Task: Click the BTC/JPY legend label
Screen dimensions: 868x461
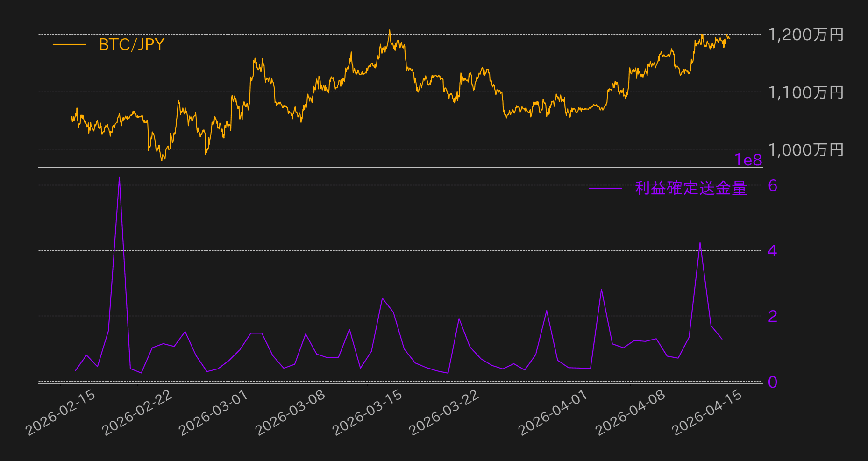Action: [131, 45]
